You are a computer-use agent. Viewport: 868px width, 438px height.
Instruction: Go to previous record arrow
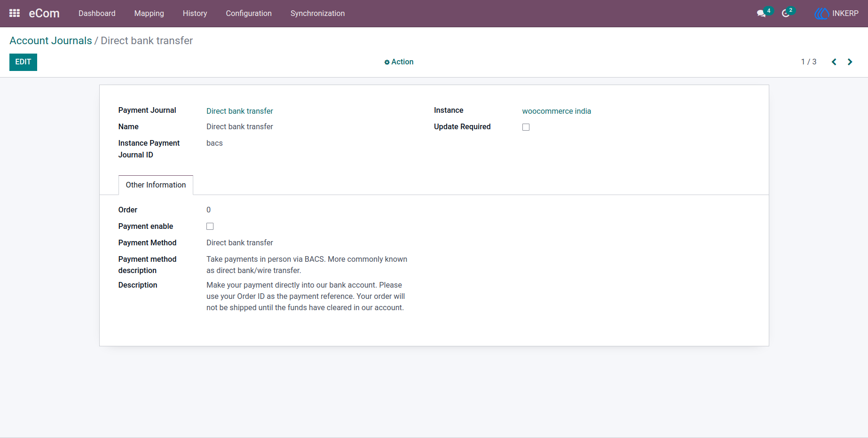(834, 62)
